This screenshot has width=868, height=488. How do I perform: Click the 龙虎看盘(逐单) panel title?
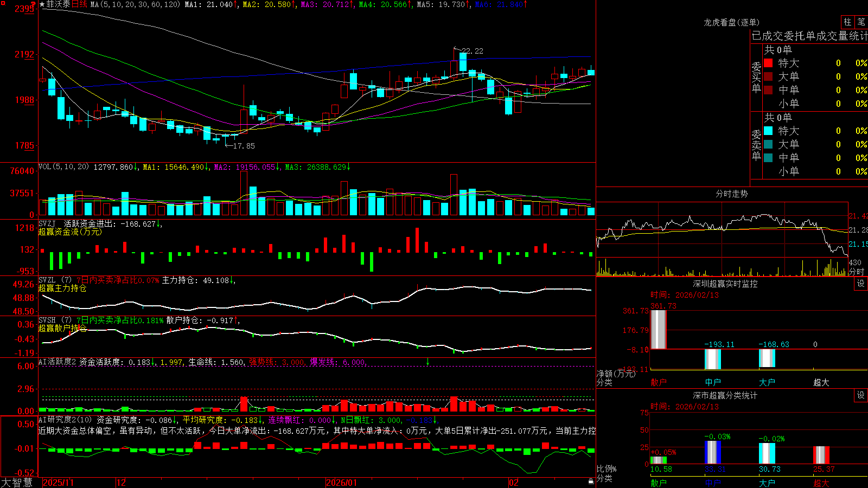(731, 22)
